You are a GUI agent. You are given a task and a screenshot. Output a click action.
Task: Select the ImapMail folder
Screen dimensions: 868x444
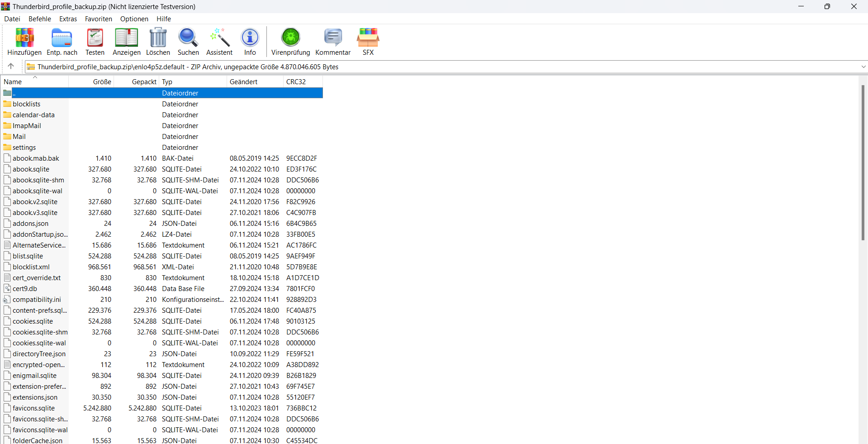[27, 126]
